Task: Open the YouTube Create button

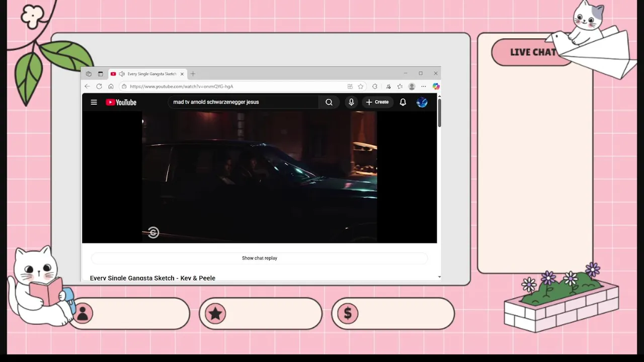Action: (x=377, y=102)
